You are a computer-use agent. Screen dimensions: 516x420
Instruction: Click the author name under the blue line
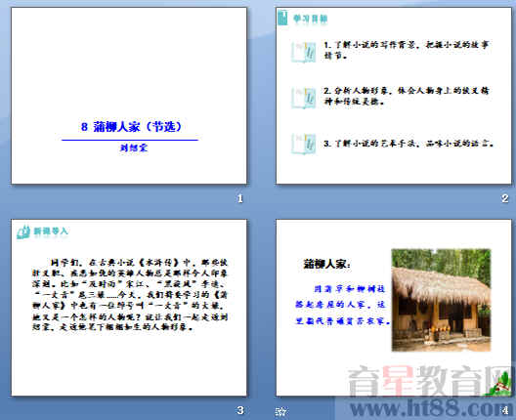point(134,147)
